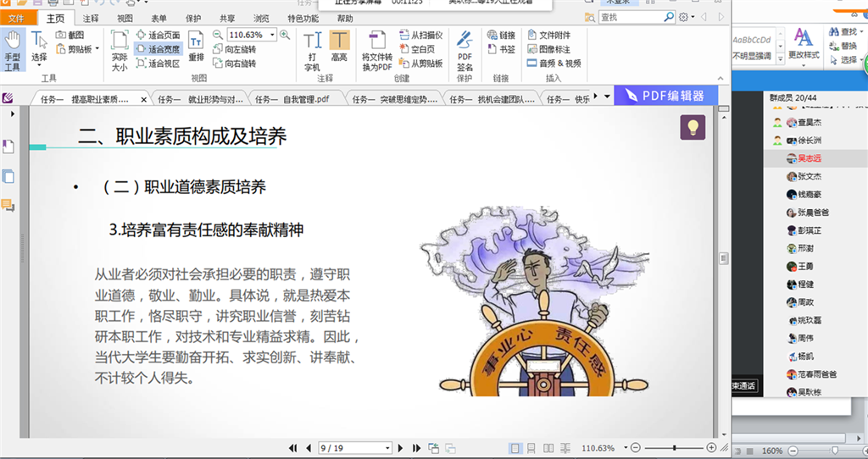
Task: Click the status bar zoom in plus
Action: [711, 448]
